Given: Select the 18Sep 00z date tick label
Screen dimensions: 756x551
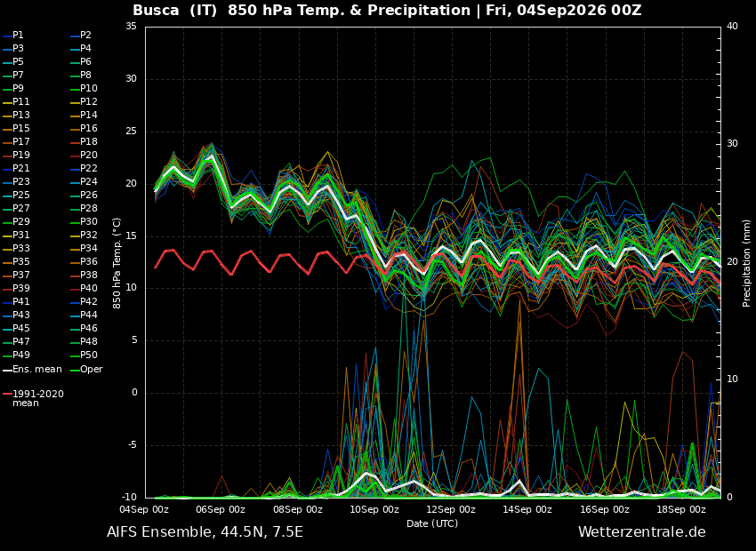Looking at the screenshot, I should (x=681, y=509).
